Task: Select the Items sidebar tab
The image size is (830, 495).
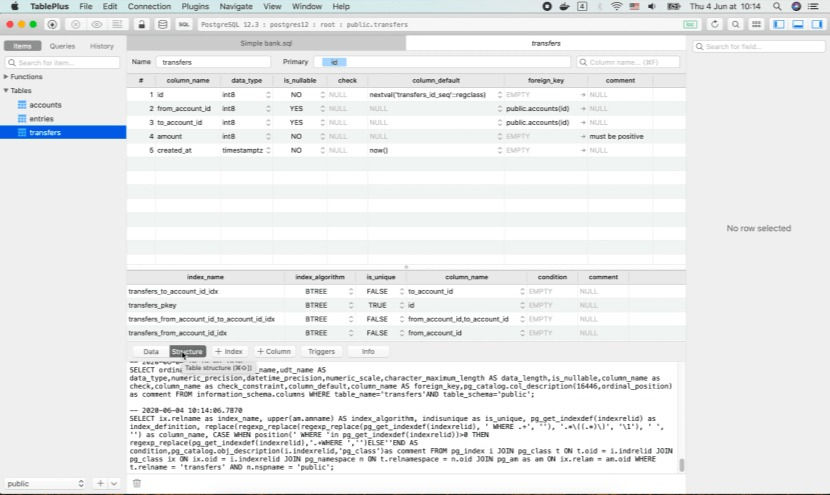Action: [22, 46]
